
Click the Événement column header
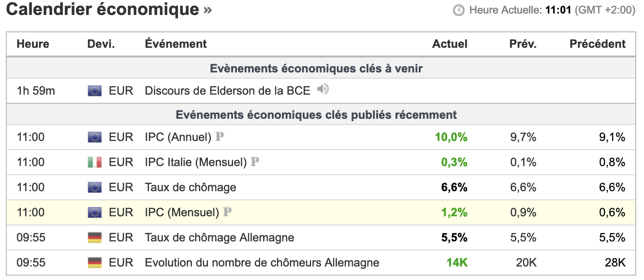click(176, 44)
